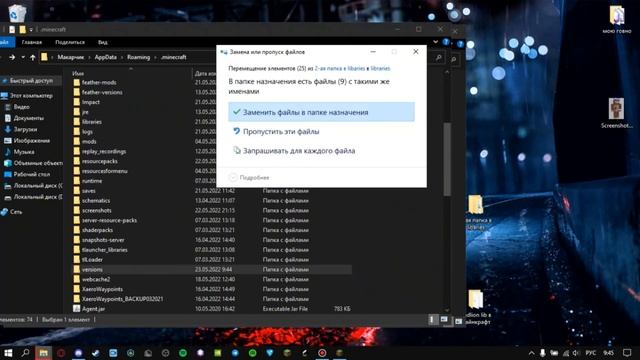
Task: Open the Вид ribbon tab
Action: click(102, 42)
